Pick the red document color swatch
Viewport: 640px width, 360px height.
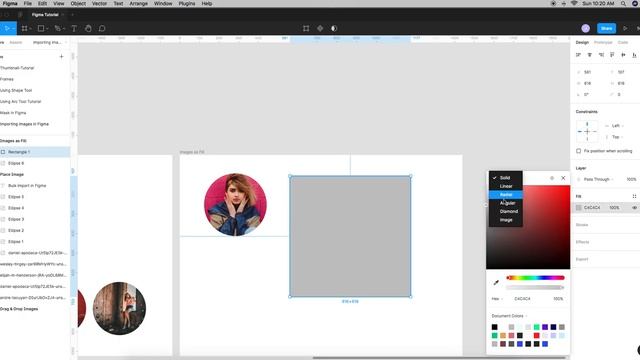pos(536,336)
